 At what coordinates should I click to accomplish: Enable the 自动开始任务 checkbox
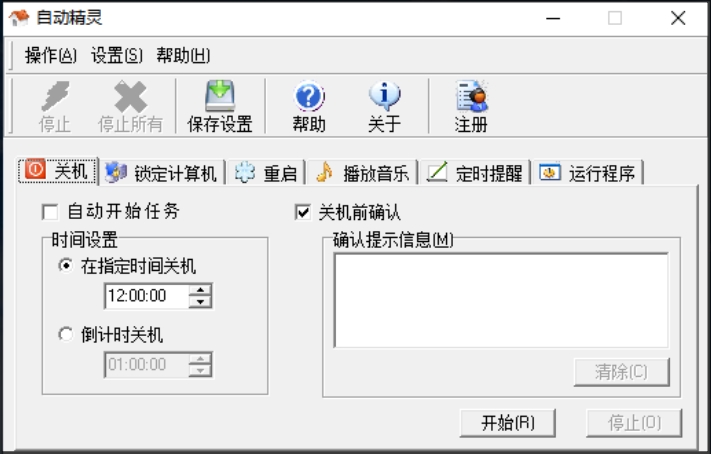[50, 212]
